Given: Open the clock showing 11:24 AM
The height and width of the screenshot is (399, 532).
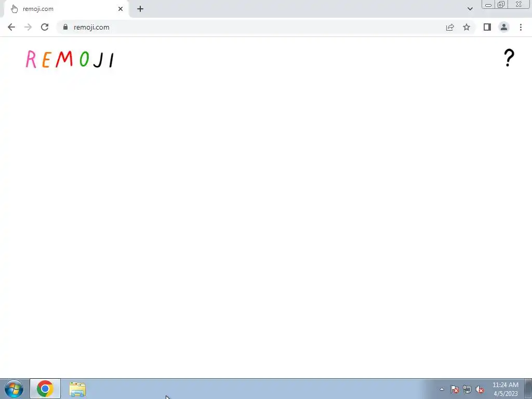Looking at the screenshot, I should [x=506, y=389].
